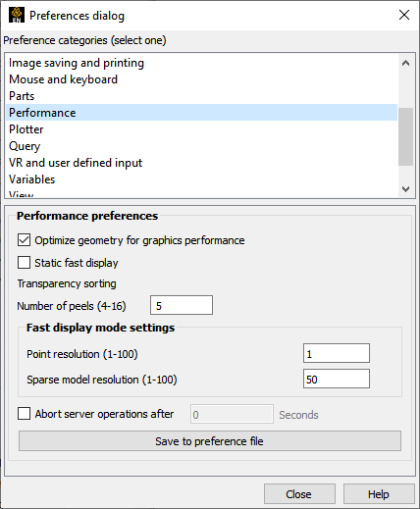Screen dimensions: 420x509
Task: Enable Static fast display checkbox
Action: 24,263
